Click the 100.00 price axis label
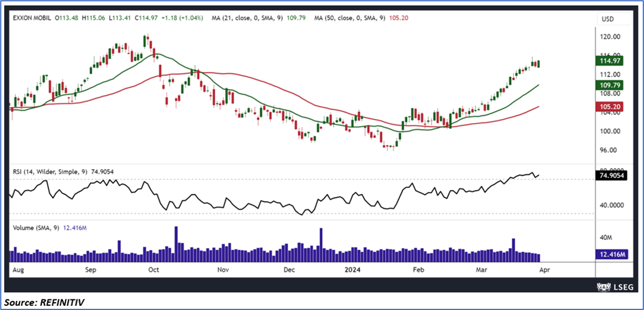Viewport: 644px width, 310px height. click(x=610, y=131)
